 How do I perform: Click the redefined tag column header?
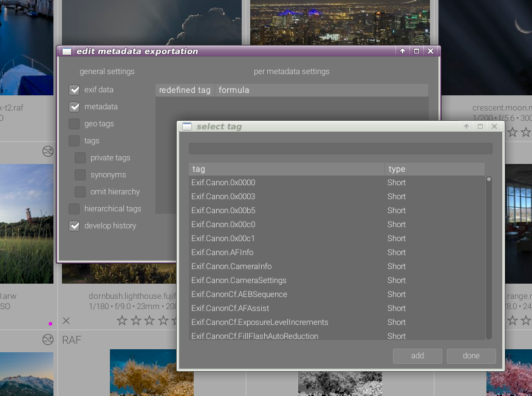(185, 90)
